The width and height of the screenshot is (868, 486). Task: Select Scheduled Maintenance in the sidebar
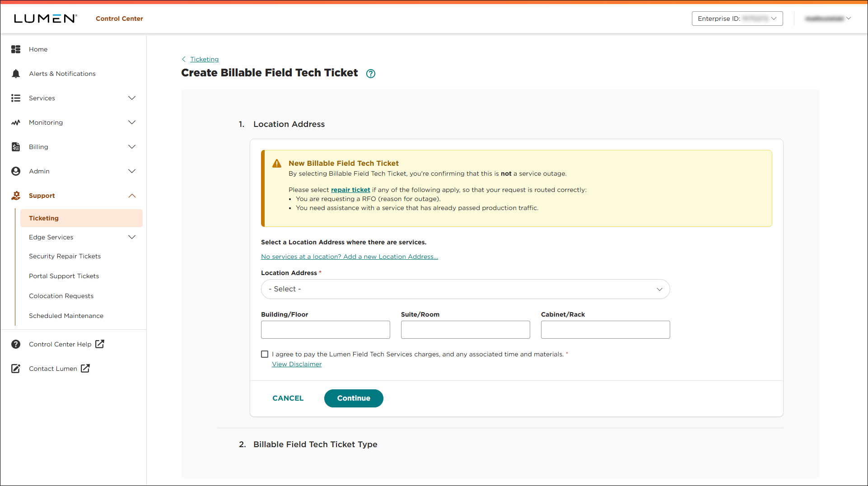pyautogui.click(x=66, y=316)
